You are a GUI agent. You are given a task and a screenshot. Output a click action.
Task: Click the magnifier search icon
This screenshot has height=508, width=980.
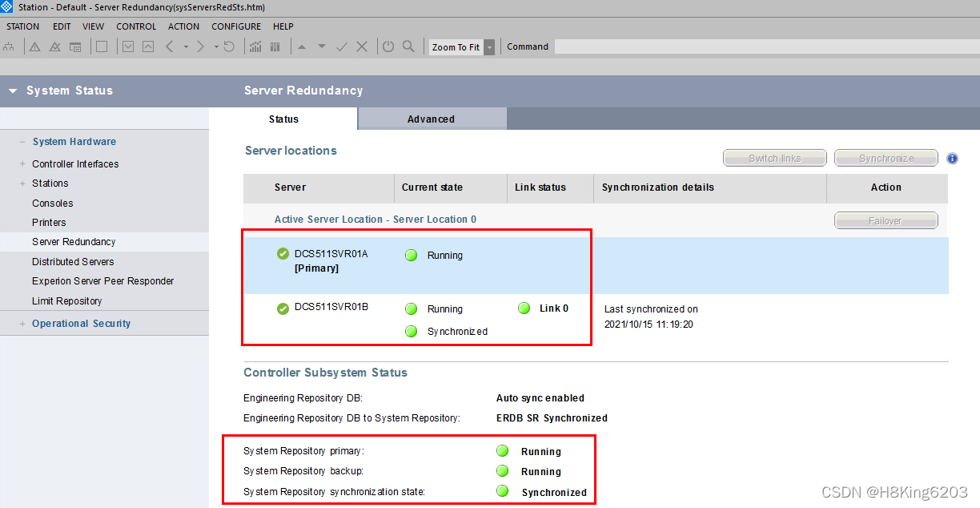(x=408, y=46)
